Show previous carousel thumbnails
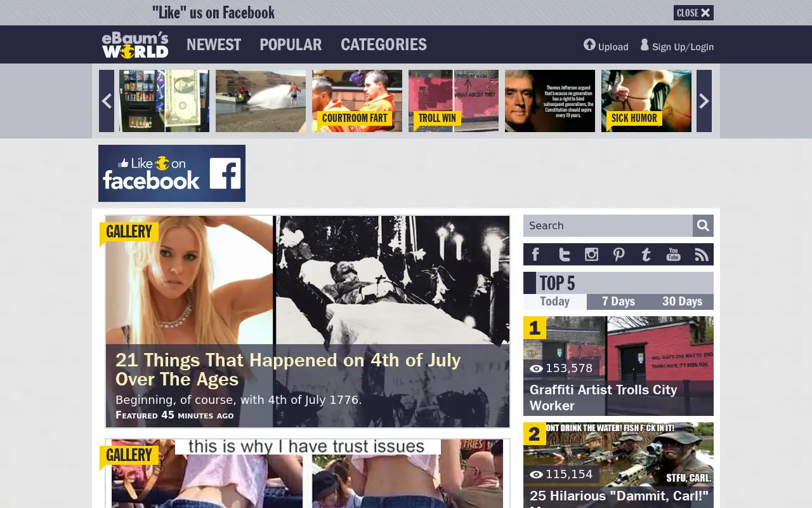The image size is (812, 508). [107, 101]
